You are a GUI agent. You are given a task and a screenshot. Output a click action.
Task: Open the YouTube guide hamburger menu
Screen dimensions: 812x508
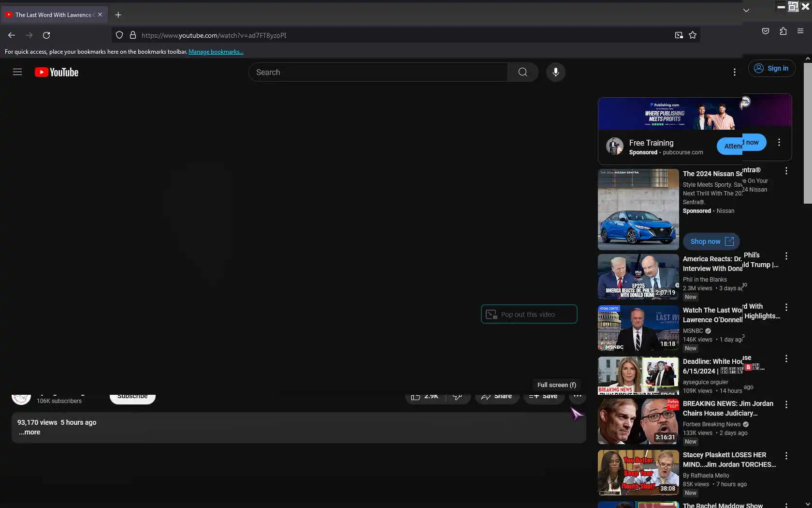point(17,72)
